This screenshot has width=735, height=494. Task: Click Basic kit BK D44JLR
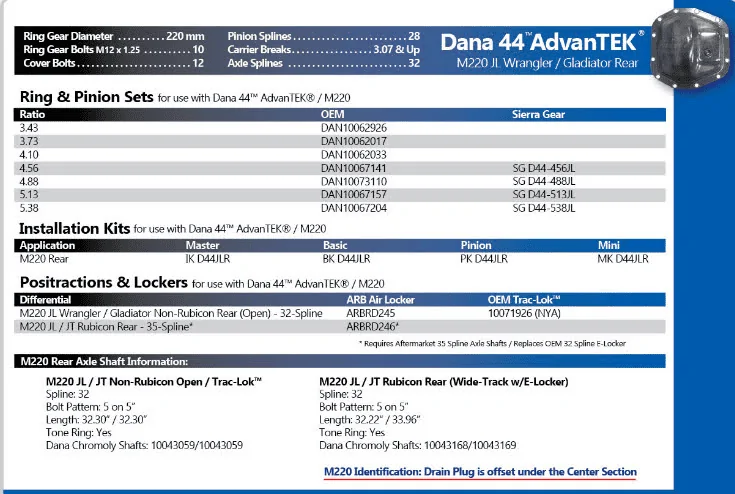coord(346,259)
